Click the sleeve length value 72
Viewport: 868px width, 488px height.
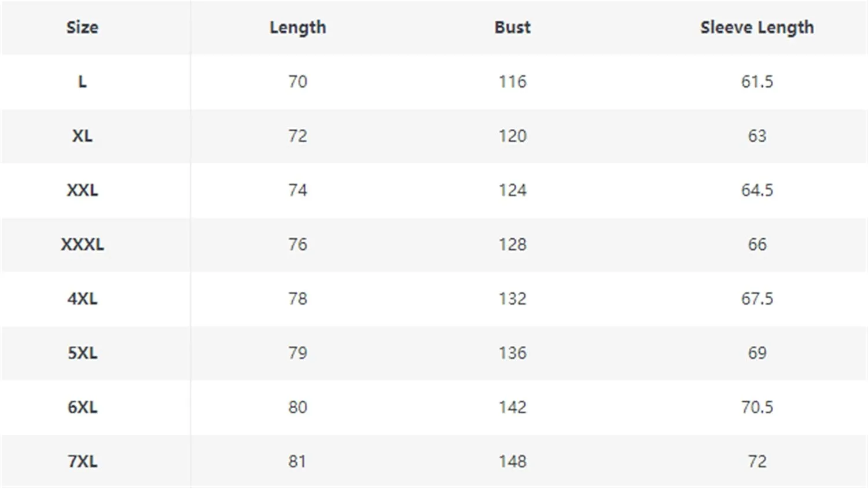[x=757, y=462]
